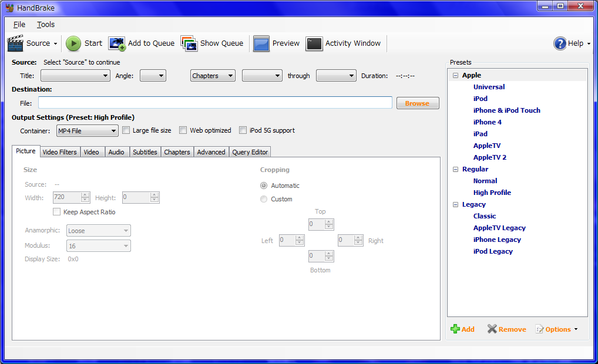The height and width of the screenshot is (364, 598).
Task: Select the iPhone 4 preset
Action: tap(487, 122)
